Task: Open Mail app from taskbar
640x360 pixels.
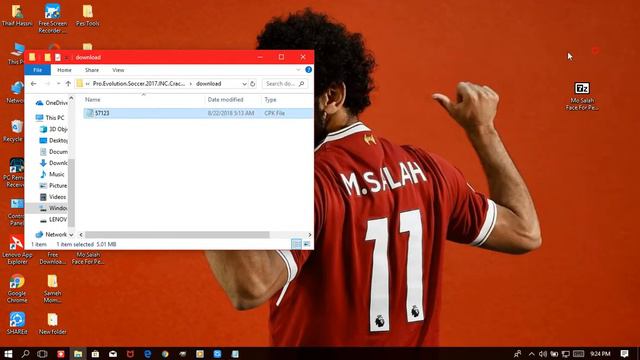Action: pyautogui.click(x=113, y=353)
